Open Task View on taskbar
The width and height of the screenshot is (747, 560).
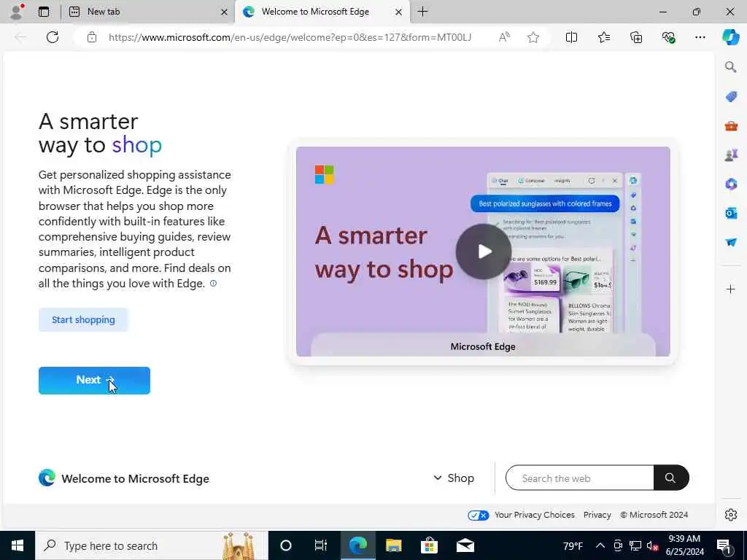click(321, 545)
